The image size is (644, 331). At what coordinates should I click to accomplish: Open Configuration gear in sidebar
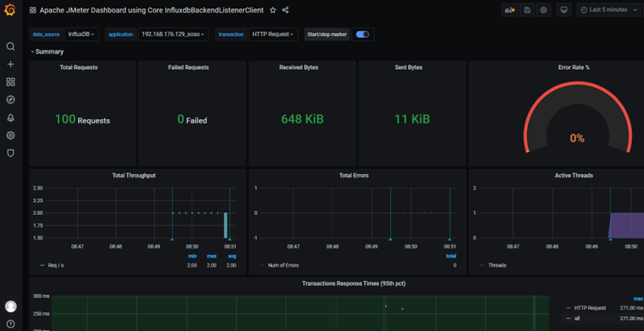[x=10, y=135]
